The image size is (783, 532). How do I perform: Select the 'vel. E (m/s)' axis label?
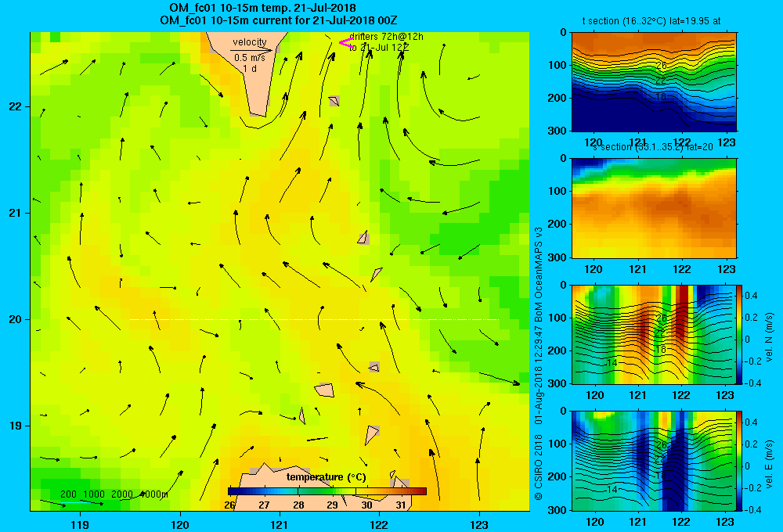tap(770, 464)
